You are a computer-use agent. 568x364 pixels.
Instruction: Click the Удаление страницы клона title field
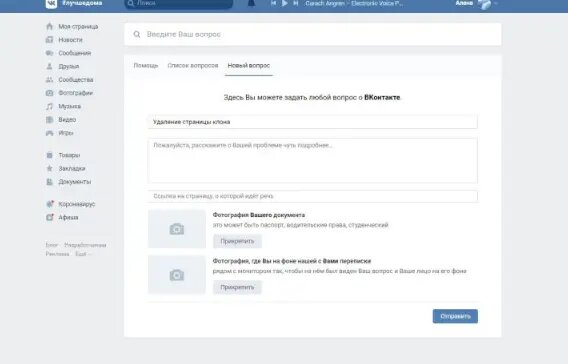tap(313, 122)
